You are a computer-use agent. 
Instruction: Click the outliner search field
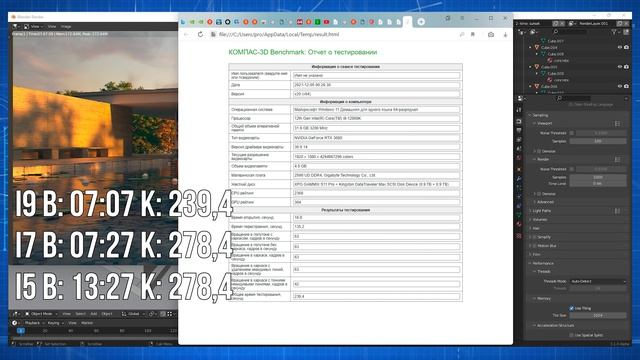click(x=571, y=32)
